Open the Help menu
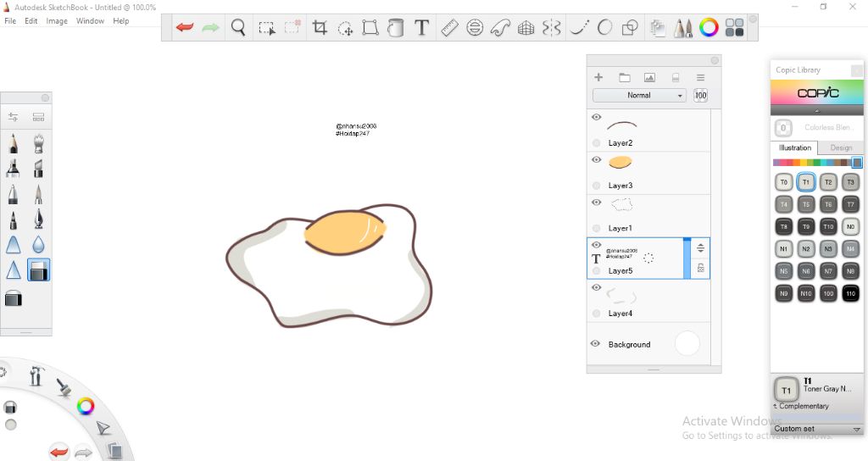Image resolution: width=868 pixels, height=461 pixels. point(120,21)
